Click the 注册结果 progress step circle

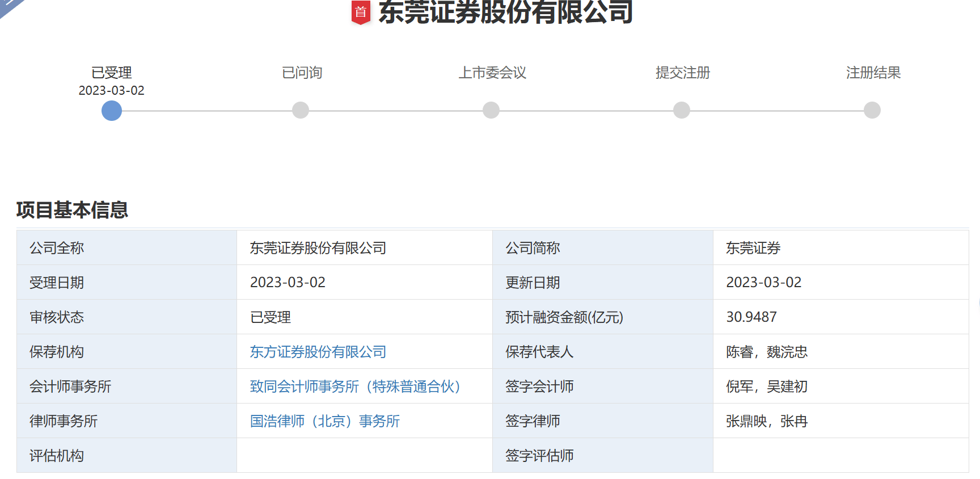tap(872, 110)
